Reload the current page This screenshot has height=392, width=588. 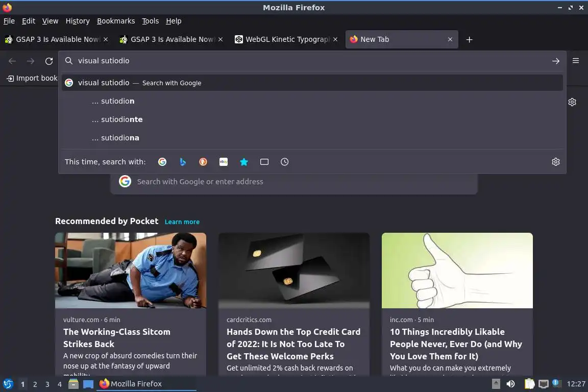[x=49, y=61]
